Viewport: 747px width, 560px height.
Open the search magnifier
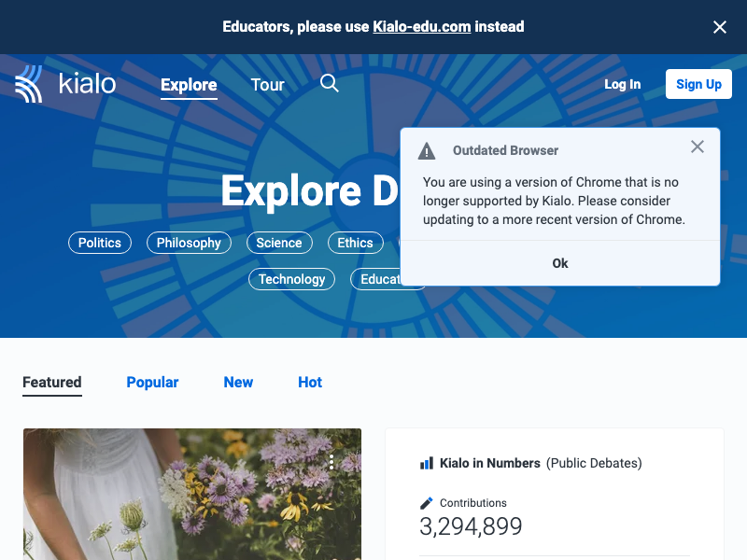tap(329, 84)
